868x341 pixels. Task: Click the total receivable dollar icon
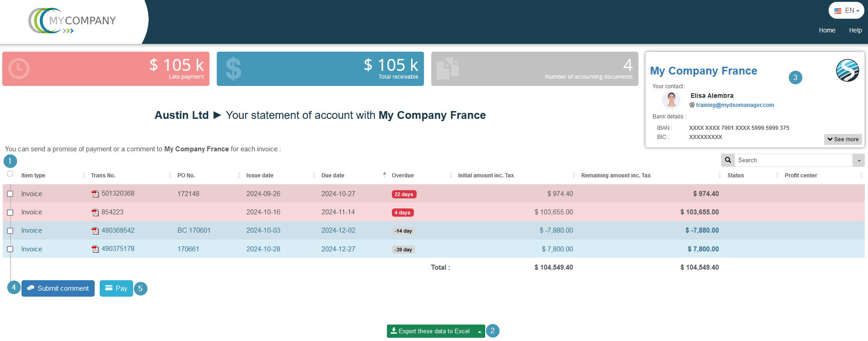(x=233, y=69)
